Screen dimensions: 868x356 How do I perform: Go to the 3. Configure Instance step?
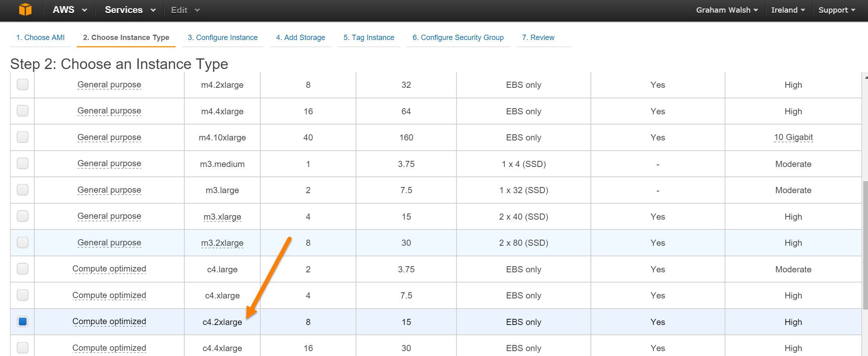223,38
